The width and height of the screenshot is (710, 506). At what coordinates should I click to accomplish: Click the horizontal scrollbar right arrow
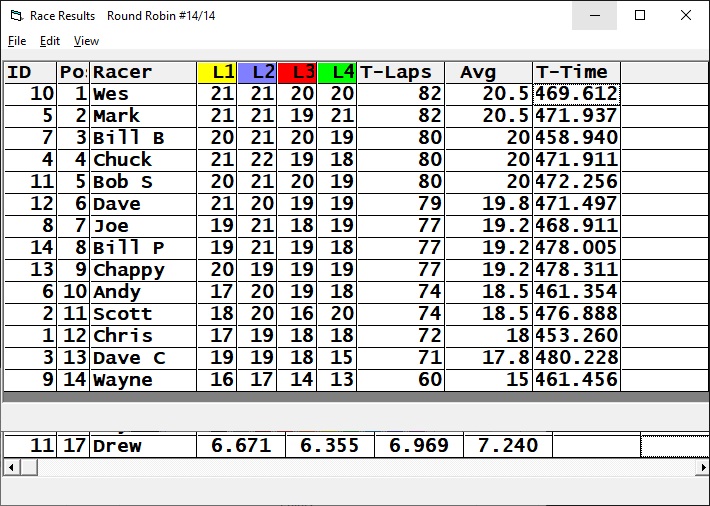pyautogui.click(x=698, y=467)
